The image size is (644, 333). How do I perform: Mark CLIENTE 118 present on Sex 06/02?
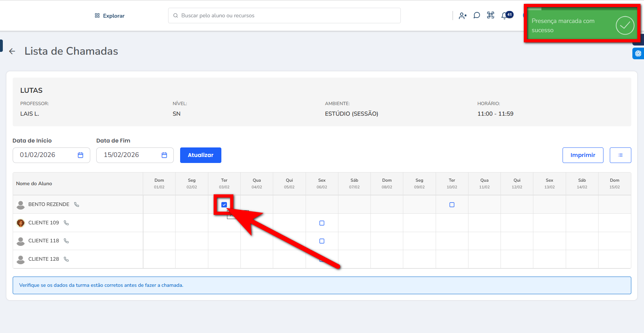pyautogui.click(x=322, y=241)
